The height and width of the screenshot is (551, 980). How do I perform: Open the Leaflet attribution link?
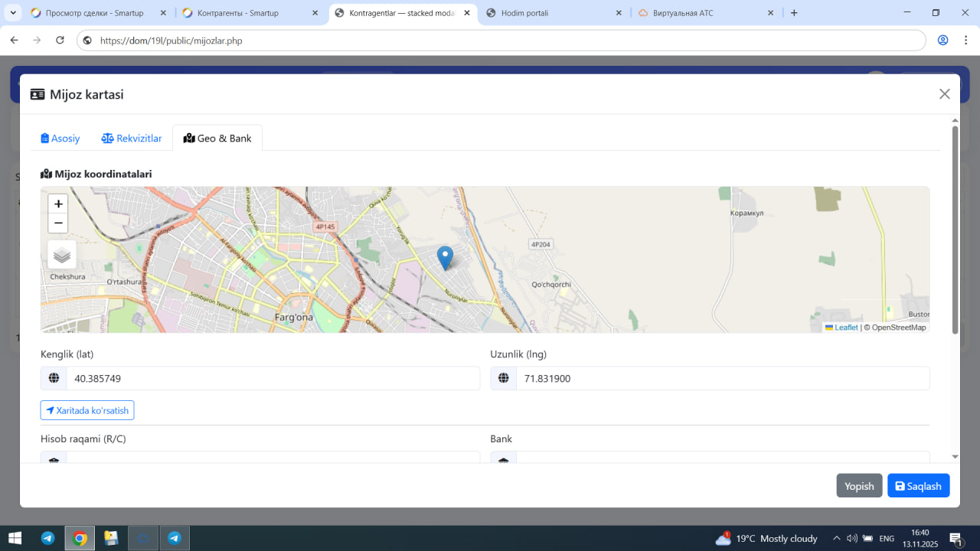tap(845, 328)
